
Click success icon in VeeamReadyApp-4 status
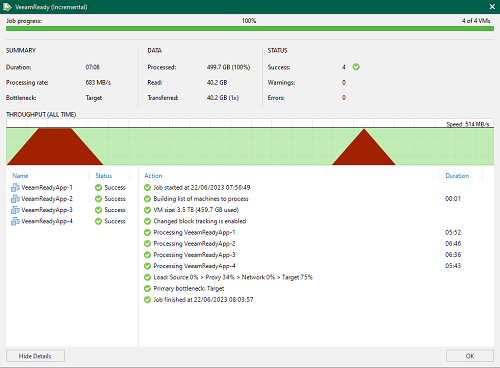(x=98, y=221)
